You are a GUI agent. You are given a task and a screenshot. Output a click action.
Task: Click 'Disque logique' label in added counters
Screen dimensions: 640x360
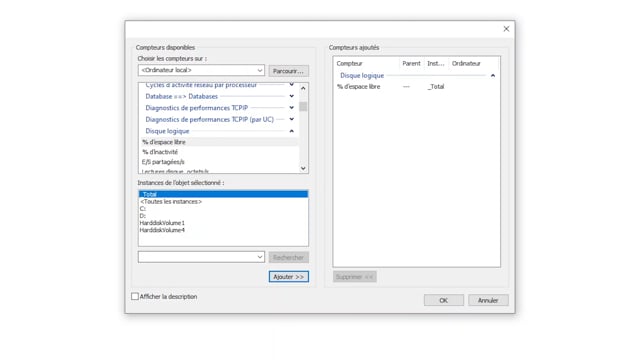pos(362,76)
